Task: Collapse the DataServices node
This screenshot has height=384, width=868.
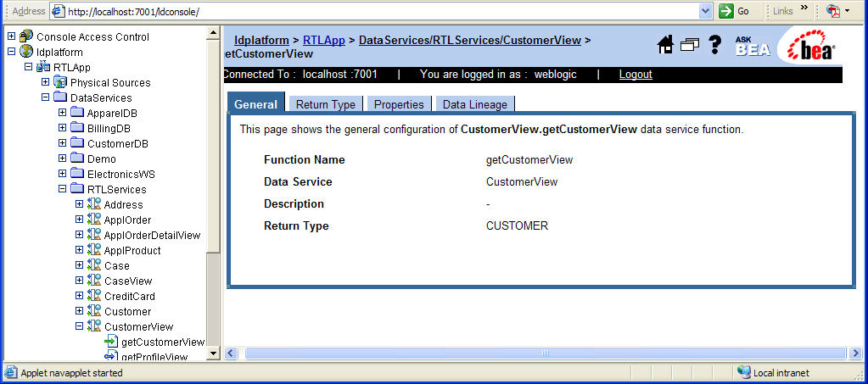Action: pyautogui.click(x=45, y=97)
